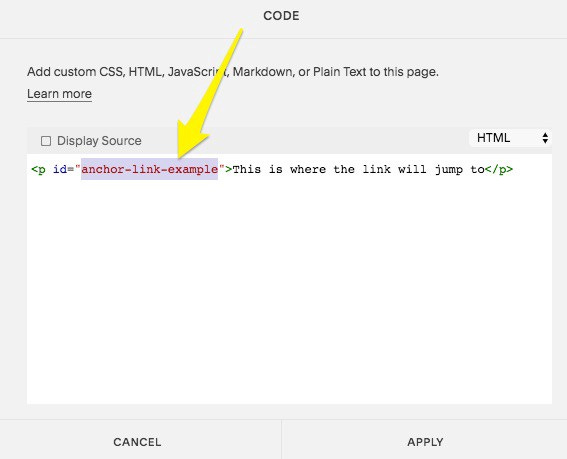The height and width of the screenshot is (459, 567).
Task: Enable the Display Source checkbox
Action: pos(46,141)
